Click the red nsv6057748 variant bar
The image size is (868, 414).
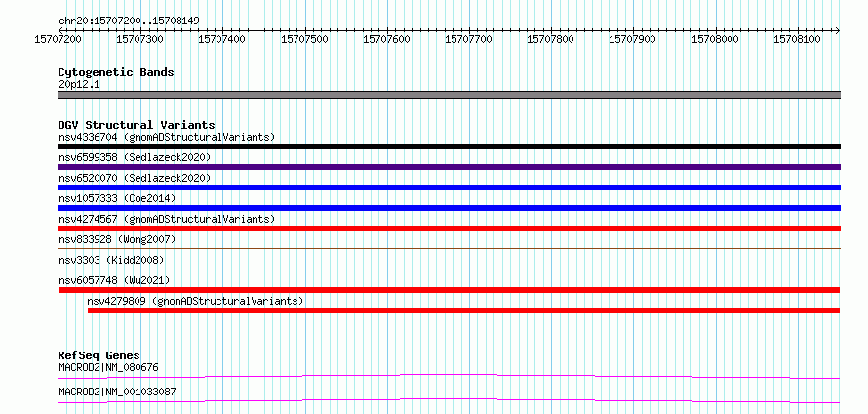click(x=449, y=290)
